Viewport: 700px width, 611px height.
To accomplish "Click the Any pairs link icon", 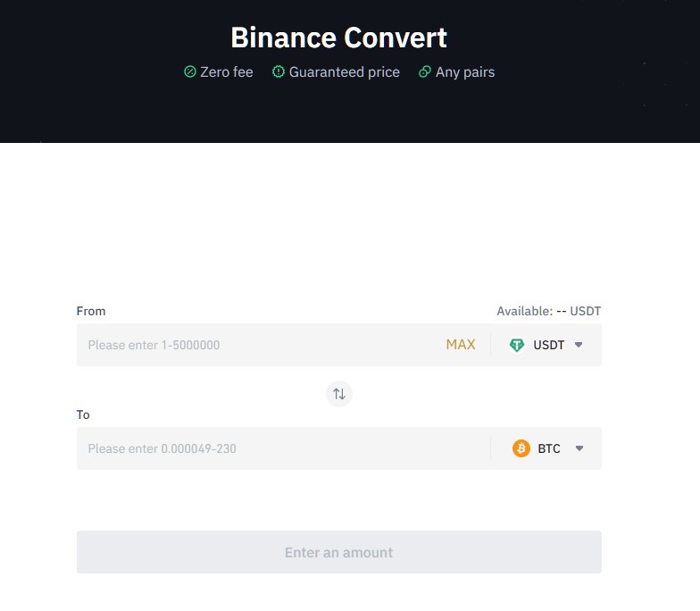I will pyautogui.click(x=425, y=71).
